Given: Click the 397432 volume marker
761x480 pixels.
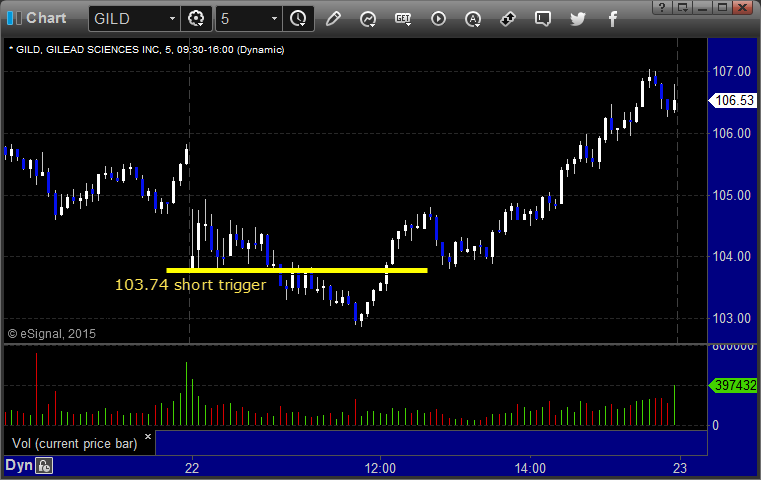Looking at the screenshot, I should (x=733, y=385).
